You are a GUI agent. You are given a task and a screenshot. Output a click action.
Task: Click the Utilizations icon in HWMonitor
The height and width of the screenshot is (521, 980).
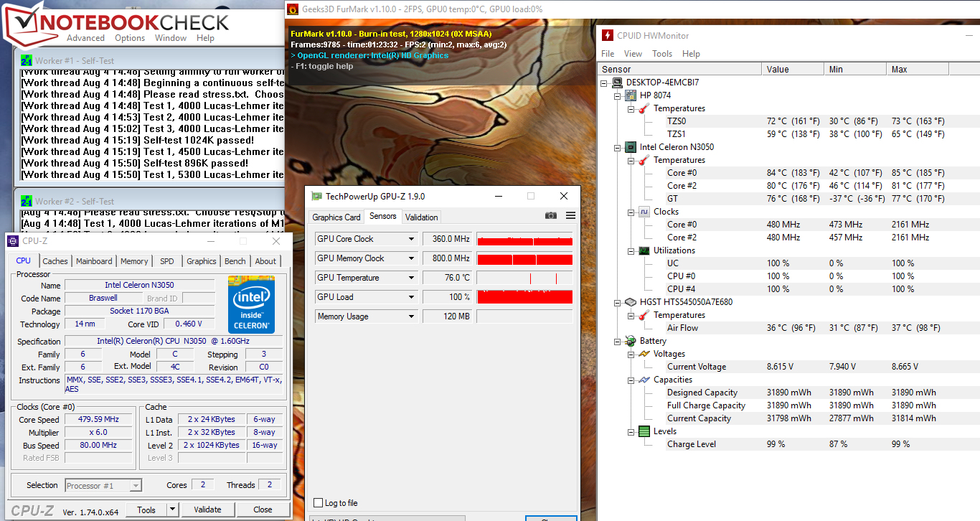[644, 250]
